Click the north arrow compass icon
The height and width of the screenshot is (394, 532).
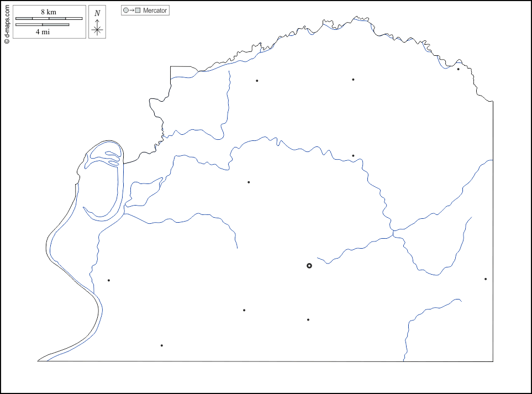pyautogui.click(x=97, y=22)
